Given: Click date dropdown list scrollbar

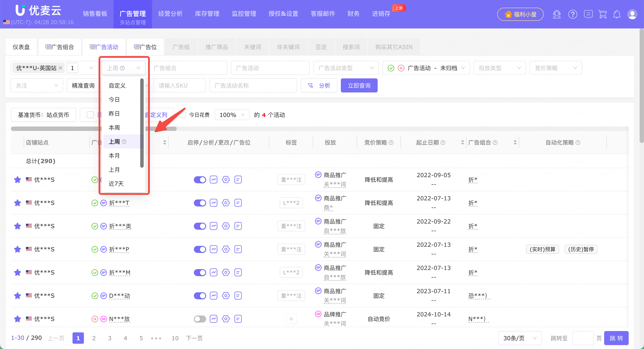Looking at the screenshot, I should 142,123.
